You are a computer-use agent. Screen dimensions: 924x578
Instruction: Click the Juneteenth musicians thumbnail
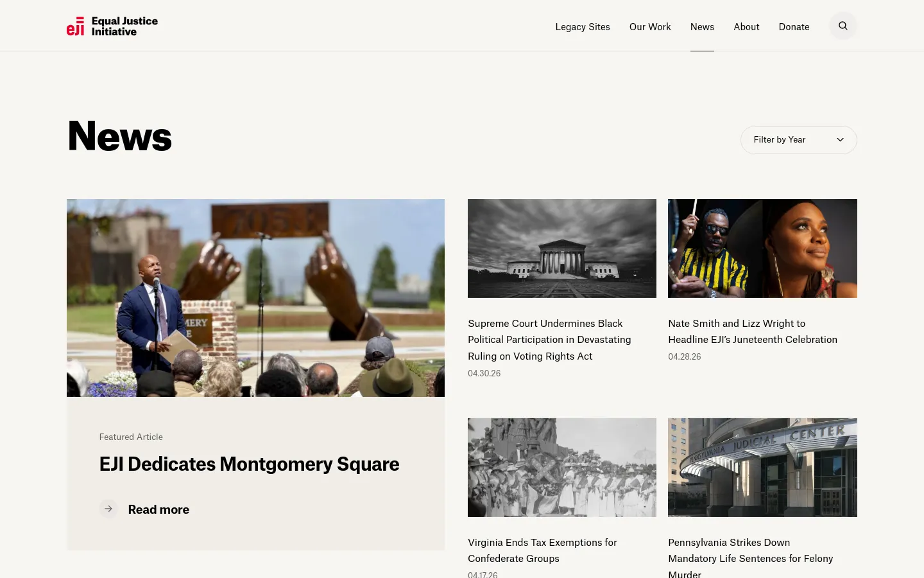point(762,249)
